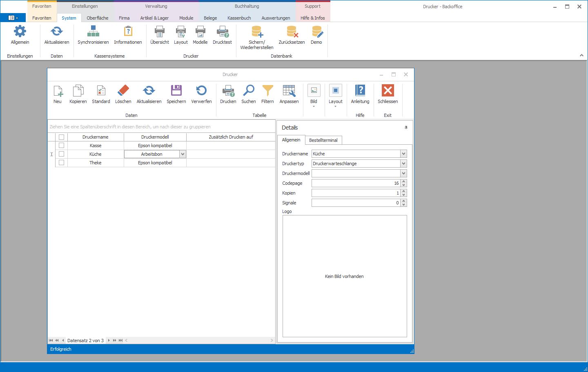Viewport: 588px width, 372px height.
Task: Click Kopien input field
Action: (356, 193)
